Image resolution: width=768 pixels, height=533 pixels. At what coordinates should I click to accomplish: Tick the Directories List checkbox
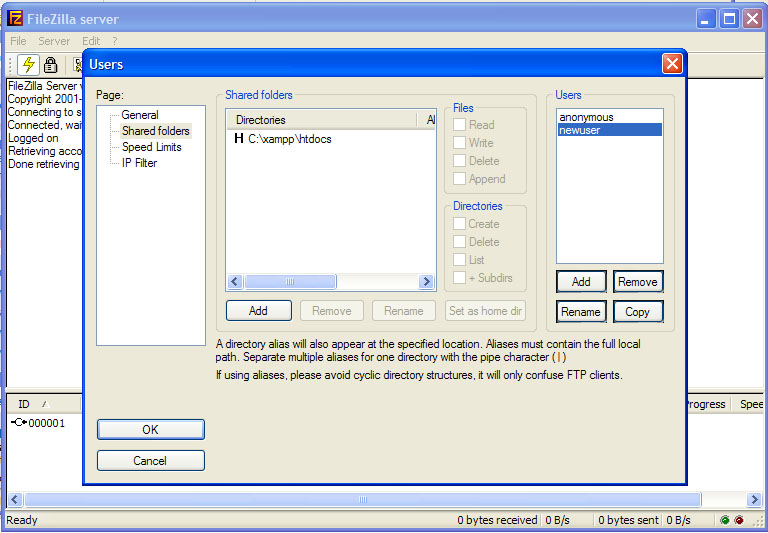pyautogui.click(x=459, y=260)
